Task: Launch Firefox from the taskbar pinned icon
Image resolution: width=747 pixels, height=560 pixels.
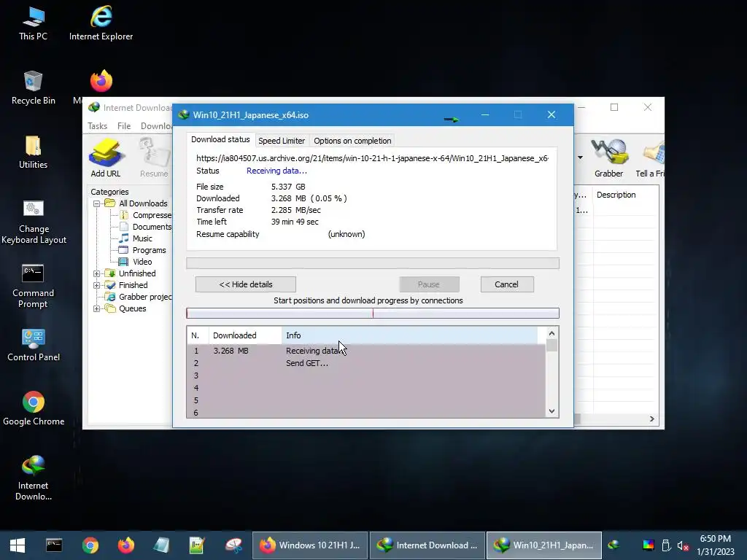Action: 125,545
